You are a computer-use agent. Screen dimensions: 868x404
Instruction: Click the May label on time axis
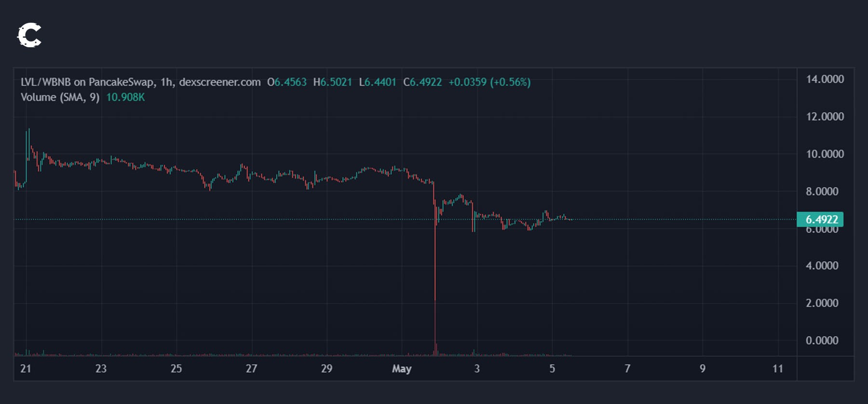[402, 369]
